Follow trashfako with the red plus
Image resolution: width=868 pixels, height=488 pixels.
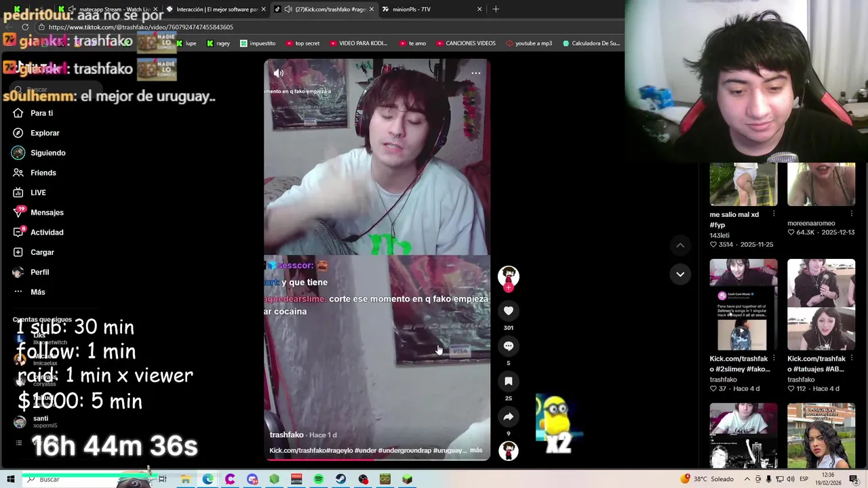pyautogui.click(x=509, y=287)
